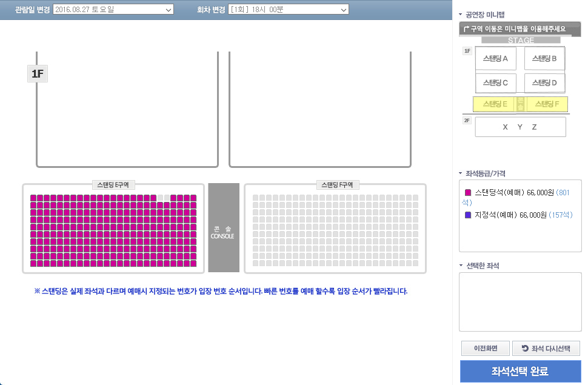This screenshot has height=385, width=588.
Task: Click the 1F floor badge on seat map
Action: (x=37, y=74)
